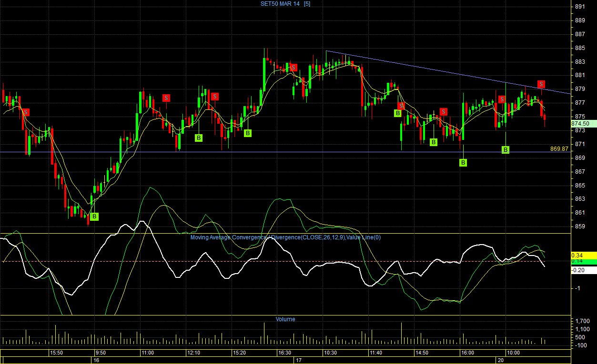Click the B marker sitting on the 869.87 line
Viewport: 597px width, 364px height.
pyautogui.click(x=506, y=150)
